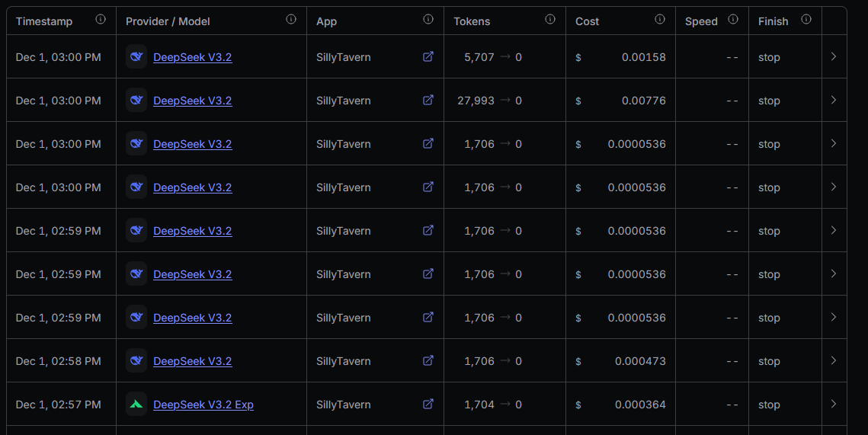Click SillyTavern text in 5,707 tokens row

(x=343, y=57)
